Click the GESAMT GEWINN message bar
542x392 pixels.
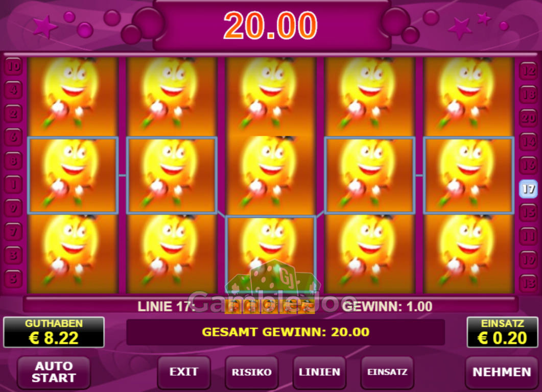(286, 332)
